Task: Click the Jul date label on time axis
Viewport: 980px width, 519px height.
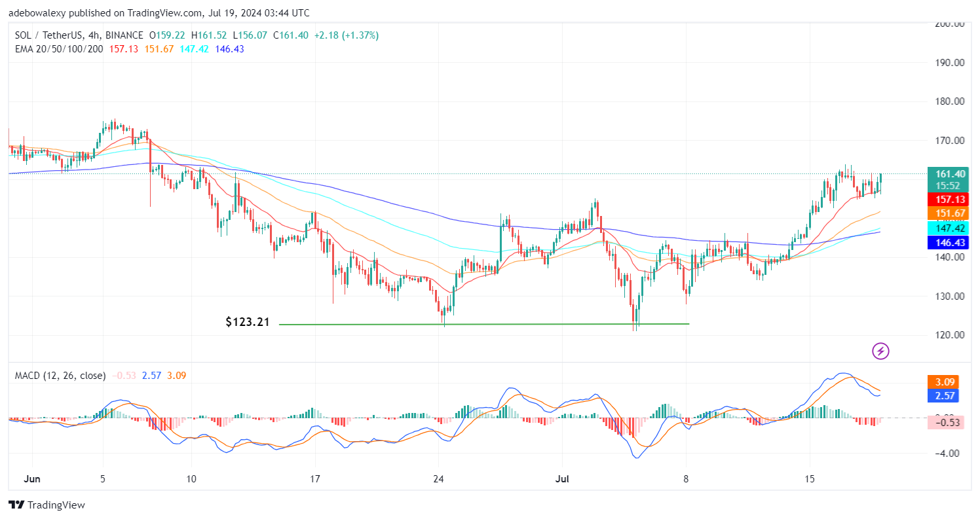Action: 561,478
